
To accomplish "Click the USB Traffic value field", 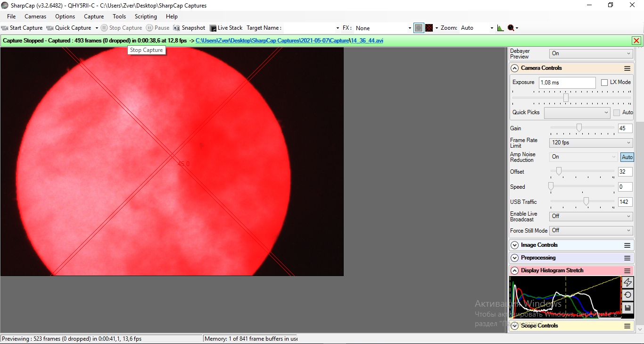I will tap(625, 202).
